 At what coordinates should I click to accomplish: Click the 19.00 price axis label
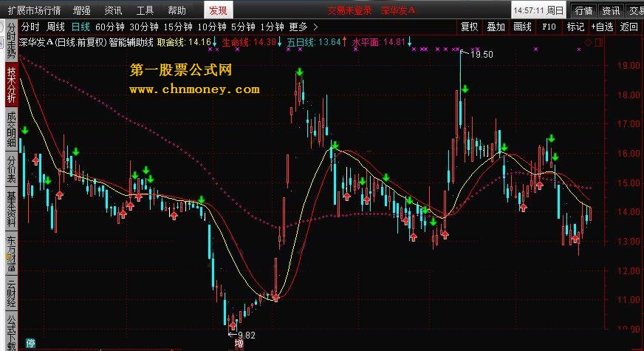(x=628, y=65)
